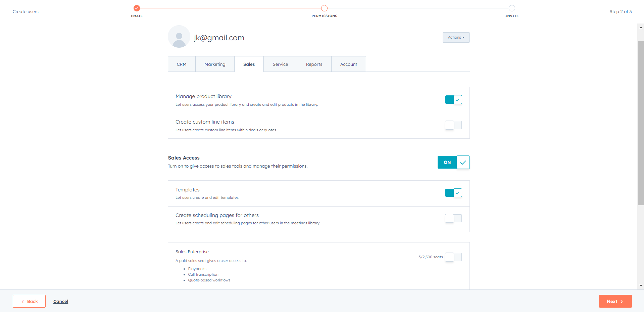Assign a Sales Enterprise seat
The image size is (644, 312).
pos(453,257)
